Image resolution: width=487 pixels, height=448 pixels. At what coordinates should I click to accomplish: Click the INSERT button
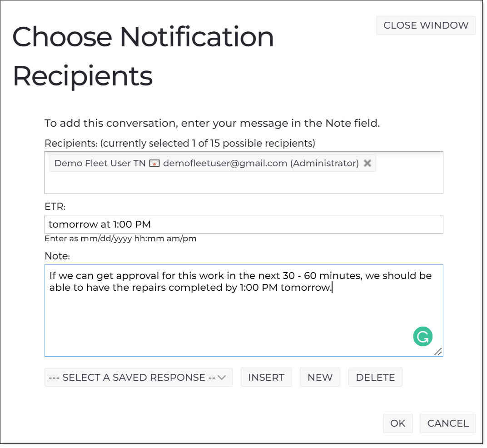(266, 377)
